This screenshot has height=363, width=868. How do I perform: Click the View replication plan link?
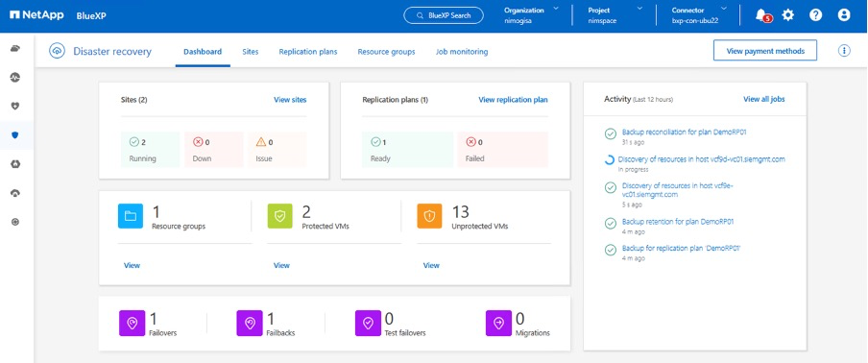pyautogui.click(x=513, y=100)
